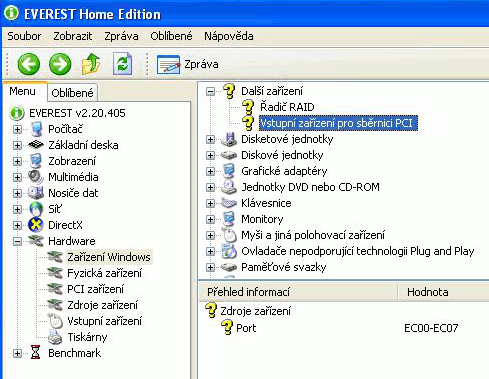This screenshot has height=379, width=489.
Task: Open the Zpráva menu in menu bar
Action: pos(121,36)
